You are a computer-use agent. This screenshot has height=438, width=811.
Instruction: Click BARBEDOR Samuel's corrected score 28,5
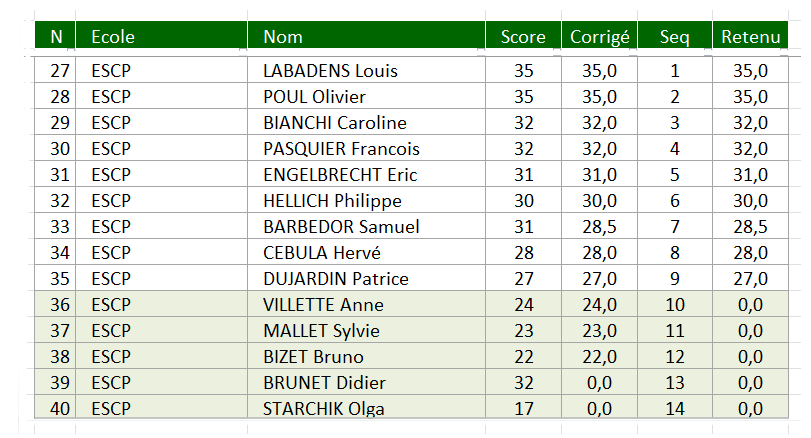[599, 227]
